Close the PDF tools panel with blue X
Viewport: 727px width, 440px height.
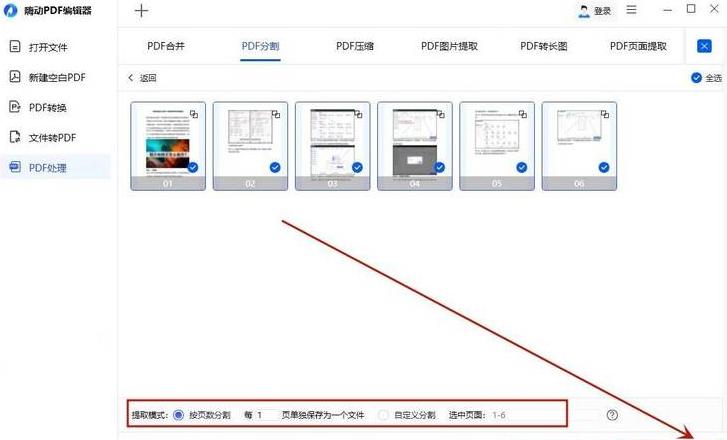click(x=704, y=46)
